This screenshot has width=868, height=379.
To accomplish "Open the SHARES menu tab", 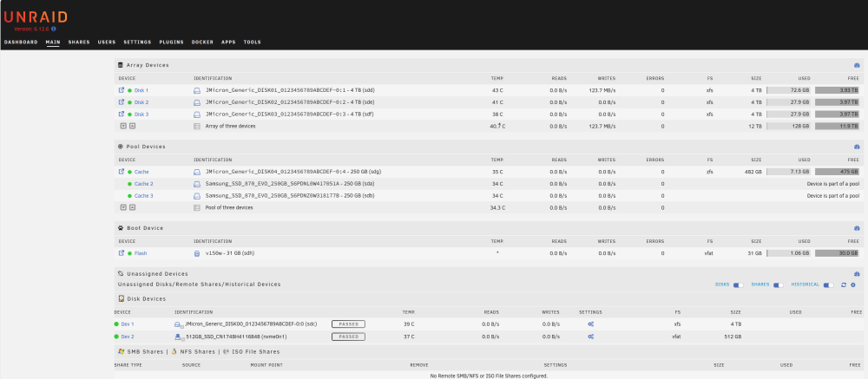I will tap(79, 42).
